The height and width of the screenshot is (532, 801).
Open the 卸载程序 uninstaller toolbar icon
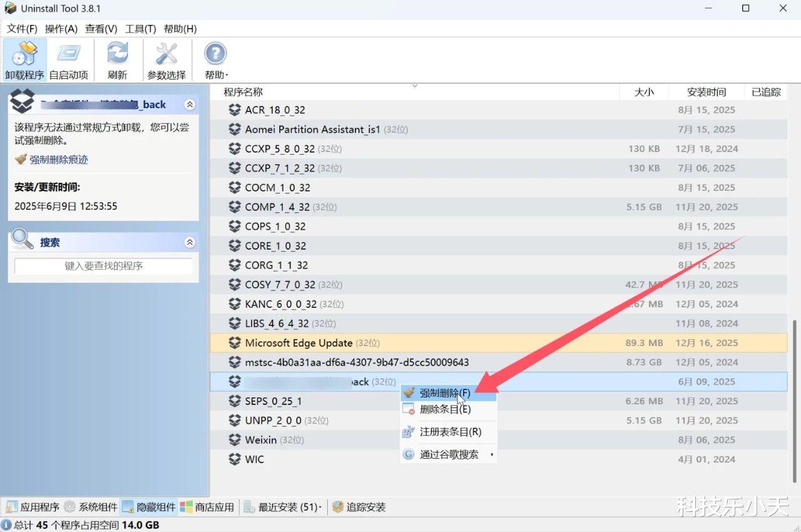(x=25, y=60)
